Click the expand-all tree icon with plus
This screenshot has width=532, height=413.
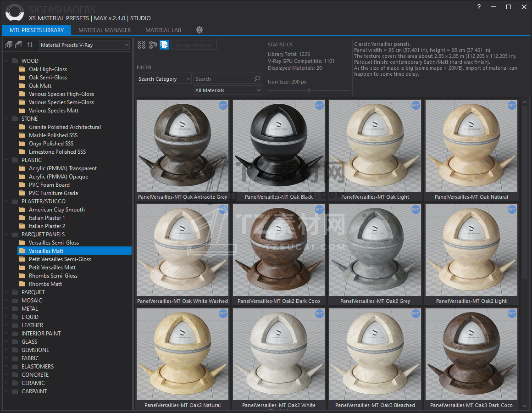point(9,45)
